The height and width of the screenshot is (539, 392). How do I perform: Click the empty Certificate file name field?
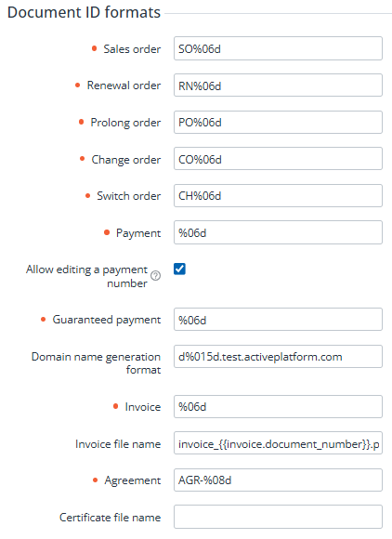click(278, 517)
